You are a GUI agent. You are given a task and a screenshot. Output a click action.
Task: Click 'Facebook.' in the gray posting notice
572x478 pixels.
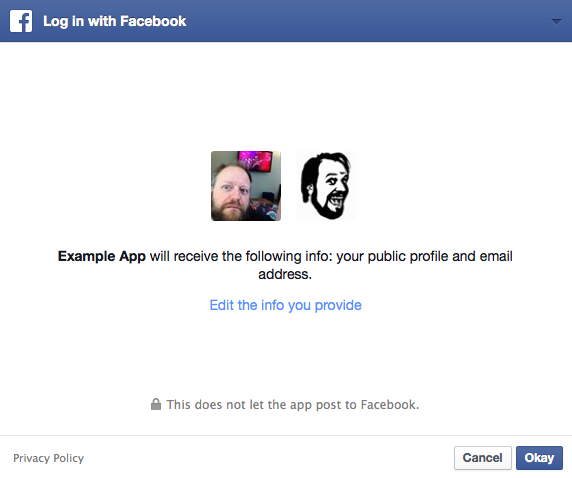(x=390, y=405)
